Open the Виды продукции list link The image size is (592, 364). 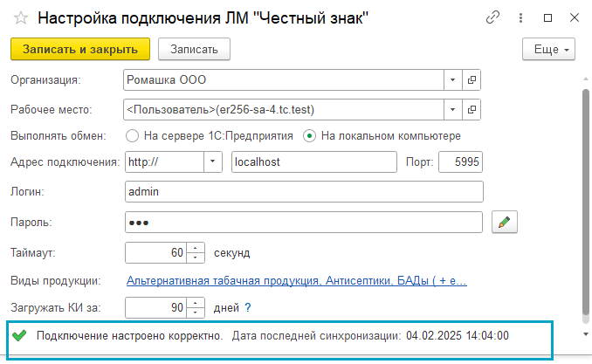pyautogui.click(x=297, y=281)
